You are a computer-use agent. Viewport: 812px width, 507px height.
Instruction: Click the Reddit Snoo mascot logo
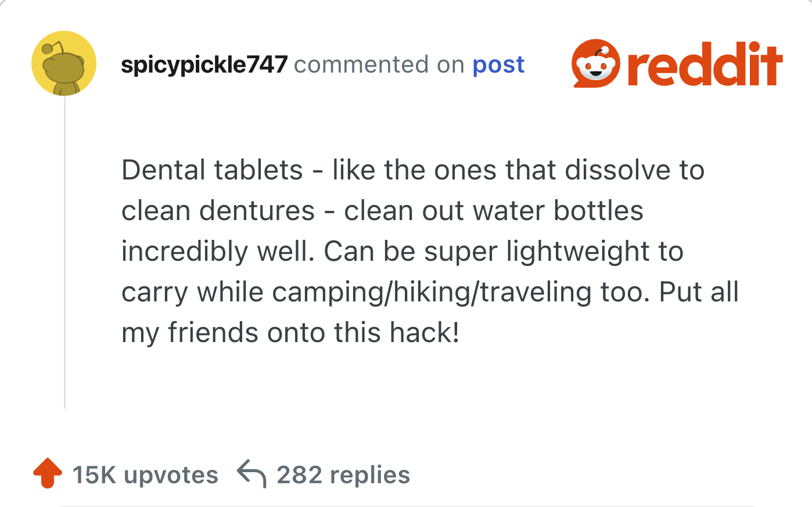(x=595, y=63)
